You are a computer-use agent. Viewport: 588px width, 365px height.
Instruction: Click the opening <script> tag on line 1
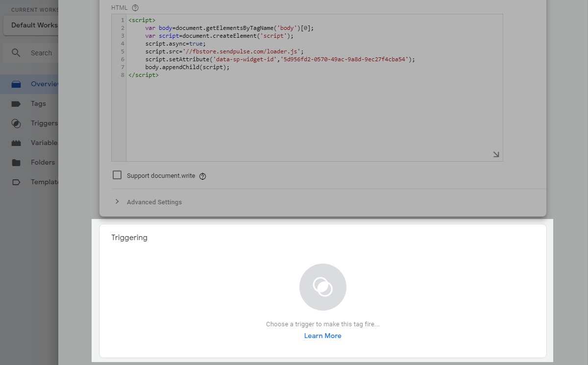coord(142,20)
